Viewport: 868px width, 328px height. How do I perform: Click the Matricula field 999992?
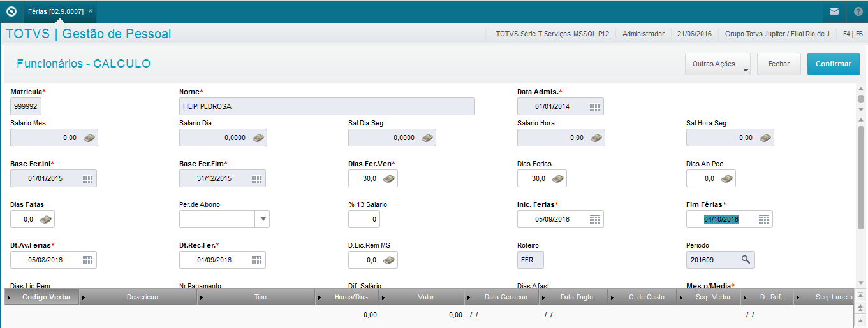pyautogui.click(x=26, y=107)
